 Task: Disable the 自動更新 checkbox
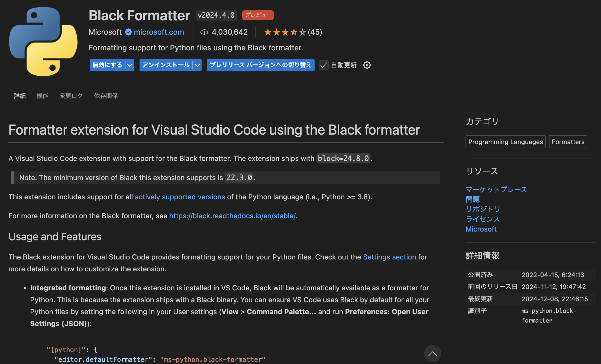pyautogui.click(x=324, y=65)
